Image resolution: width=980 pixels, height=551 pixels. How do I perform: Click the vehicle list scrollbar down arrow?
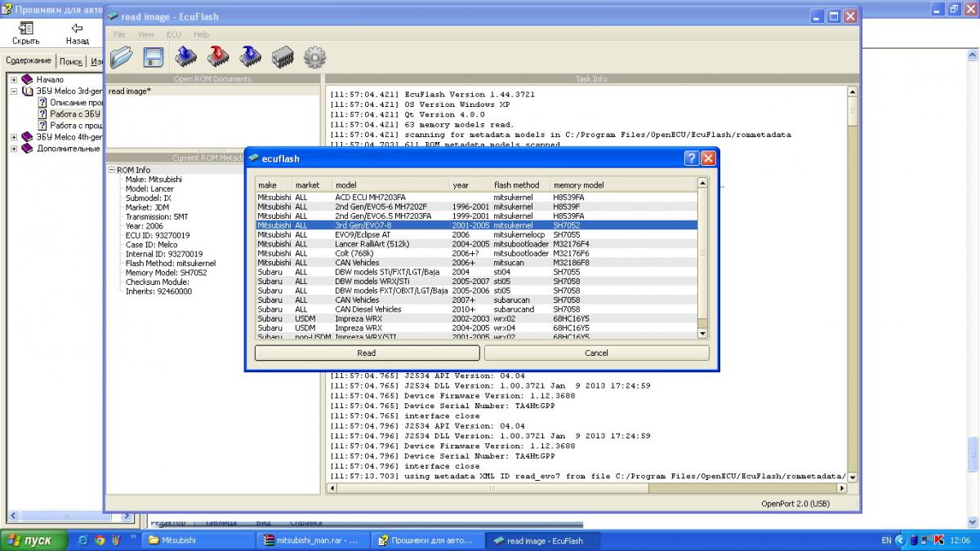pos(702,332)
